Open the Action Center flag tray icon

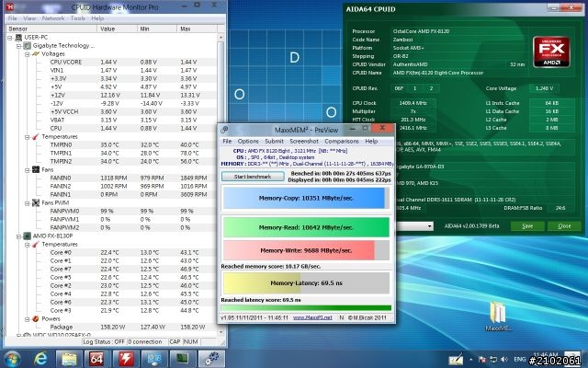pos(482,360)
